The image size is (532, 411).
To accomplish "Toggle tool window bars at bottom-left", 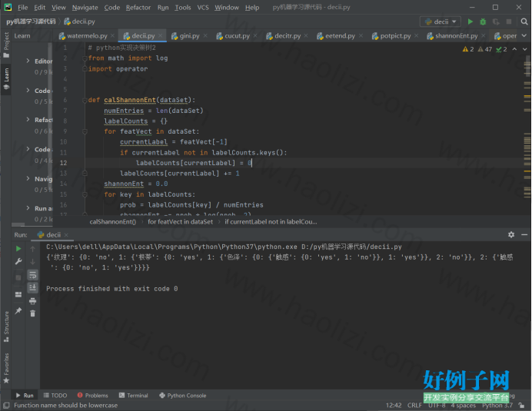I will (6, 405).
